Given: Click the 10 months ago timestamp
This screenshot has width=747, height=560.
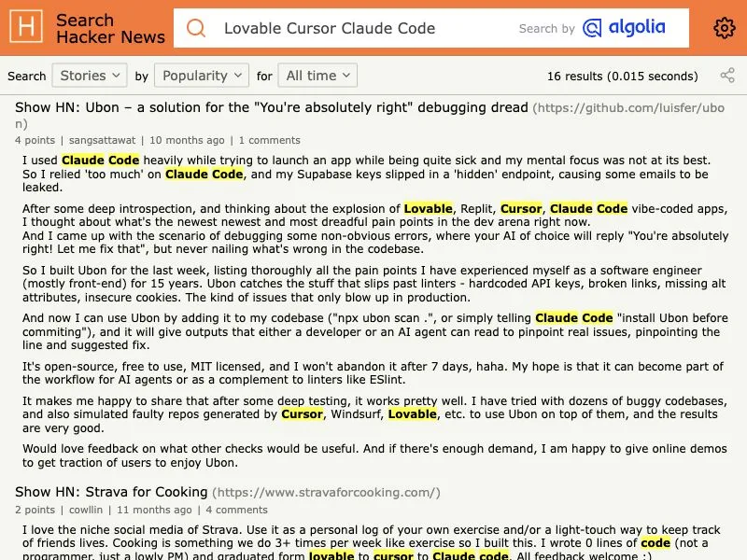Looking at the screenshot, I should [187, 140].
